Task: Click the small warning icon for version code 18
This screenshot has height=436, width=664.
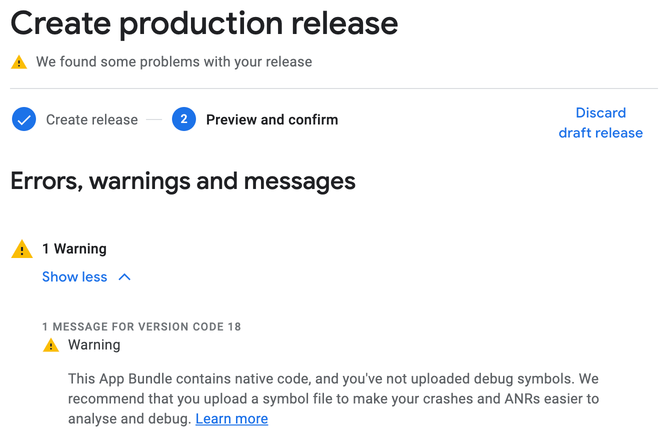Action: [x=51, y=345]
